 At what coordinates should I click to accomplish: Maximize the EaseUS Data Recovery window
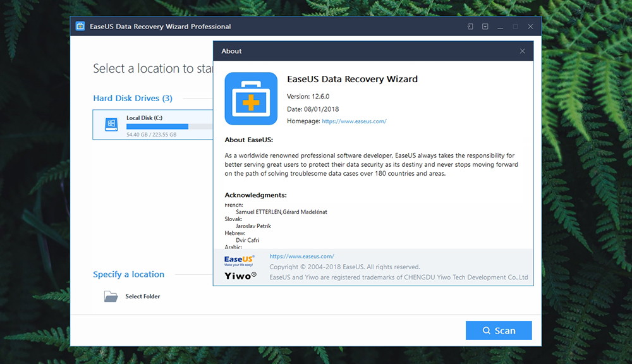click(515, 27)
